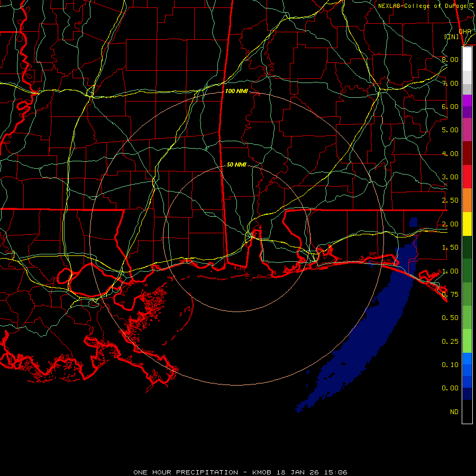Click the 0.10 legend value
This screenshot has width=476, height=476.
450,365
